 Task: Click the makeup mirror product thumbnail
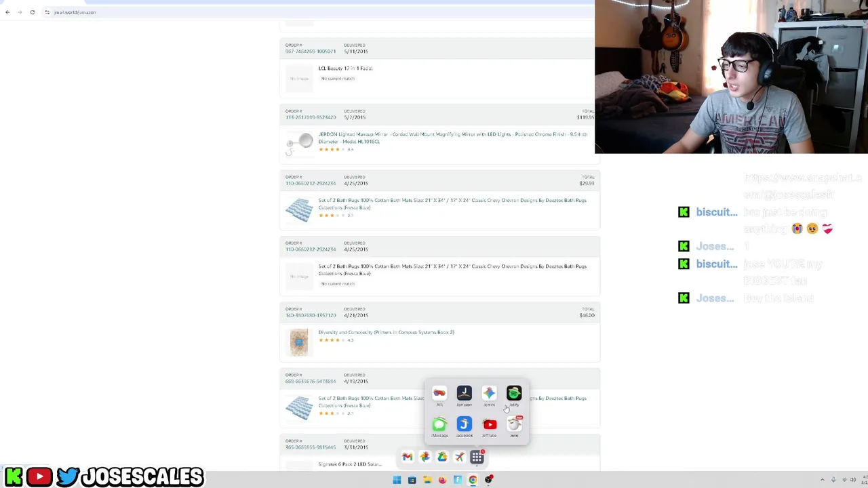[299, 143]
